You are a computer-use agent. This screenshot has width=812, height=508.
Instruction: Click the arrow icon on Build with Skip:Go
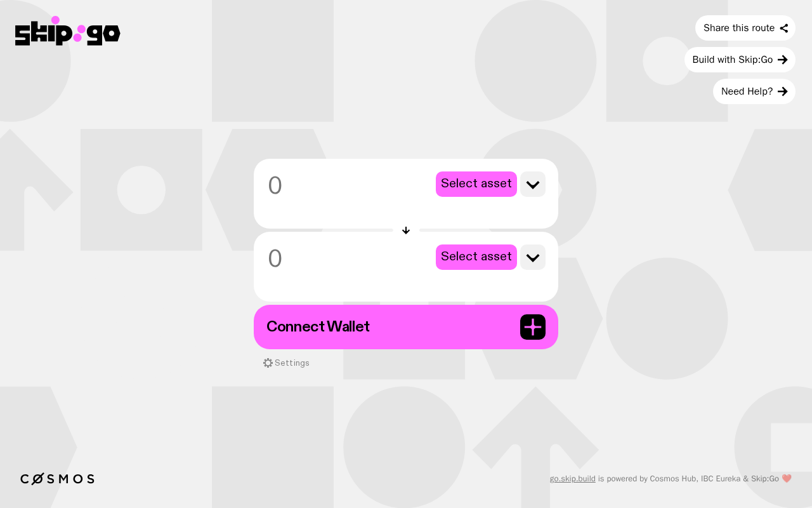783,60
